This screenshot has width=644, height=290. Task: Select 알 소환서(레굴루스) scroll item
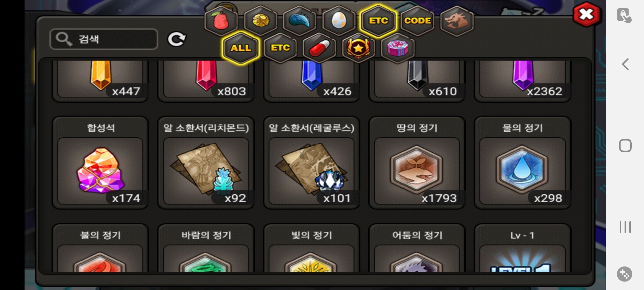[x=312, y=163]
